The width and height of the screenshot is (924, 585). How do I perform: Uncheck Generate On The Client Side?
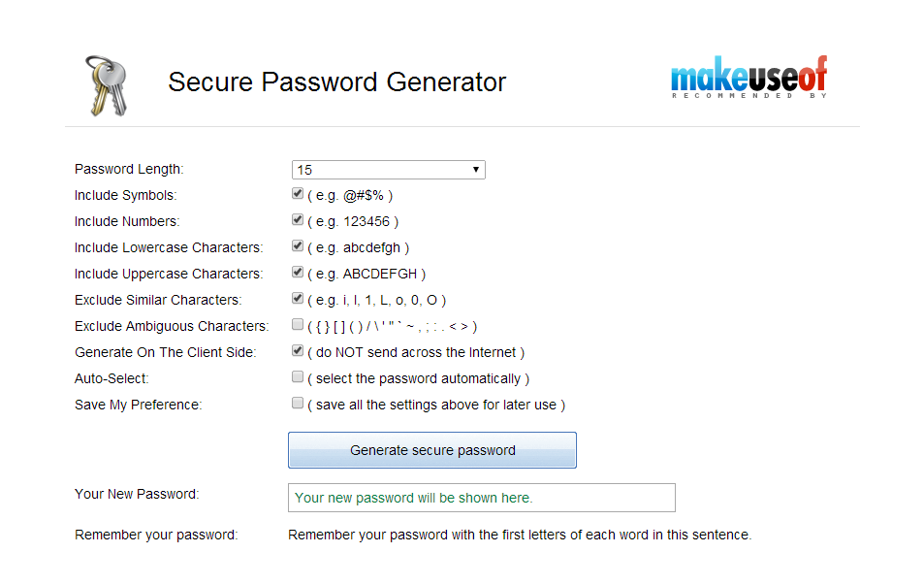coord(298,350)
